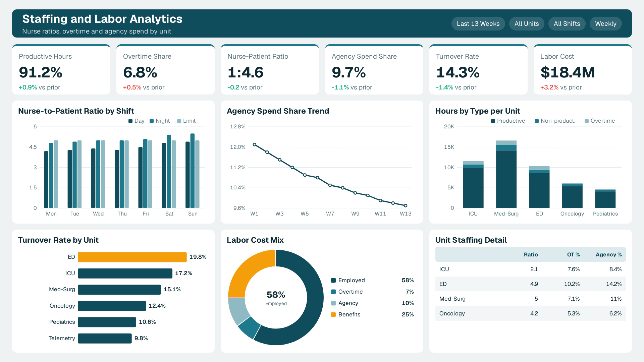644x362 pixels.
Task: Toggle the Productive hours legend
Action: (x=508, y=121)
